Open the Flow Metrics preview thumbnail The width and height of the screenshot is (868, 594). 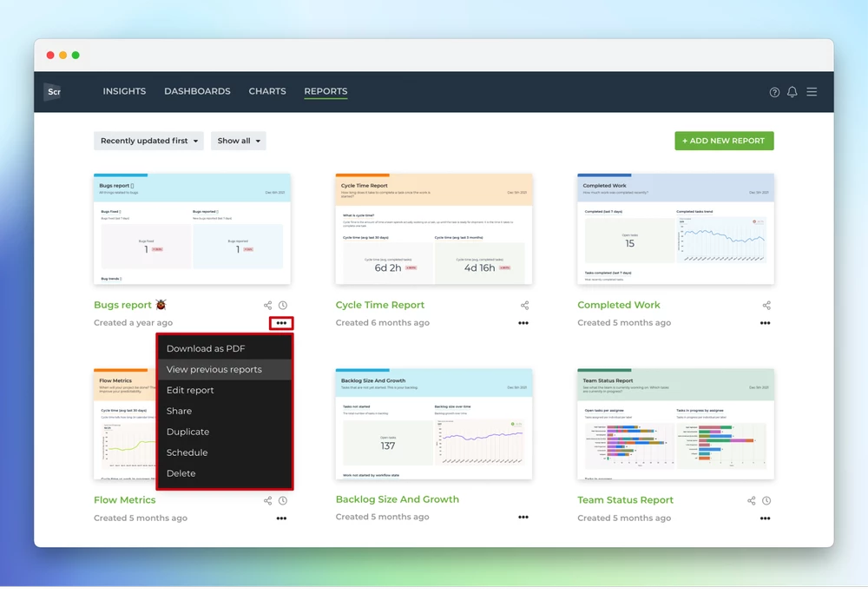125,424
